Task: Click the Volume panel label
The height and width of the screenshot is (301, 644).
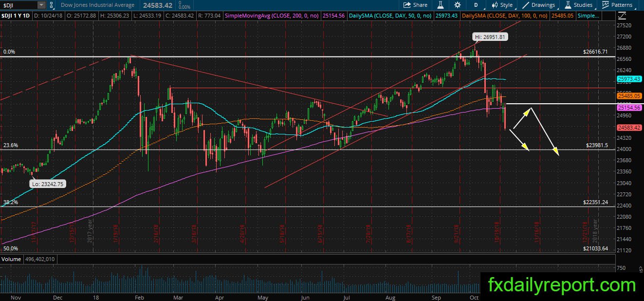Action: pos(11,259)
